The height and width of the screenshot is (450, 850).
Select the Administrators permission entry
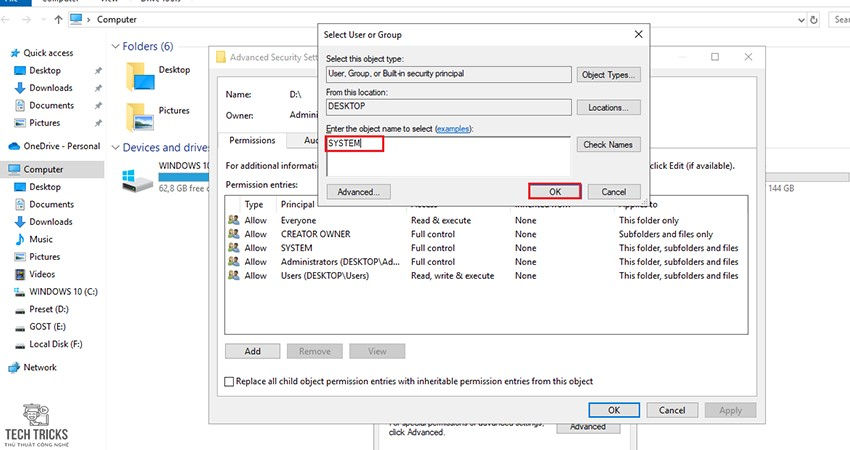[486, 262]
